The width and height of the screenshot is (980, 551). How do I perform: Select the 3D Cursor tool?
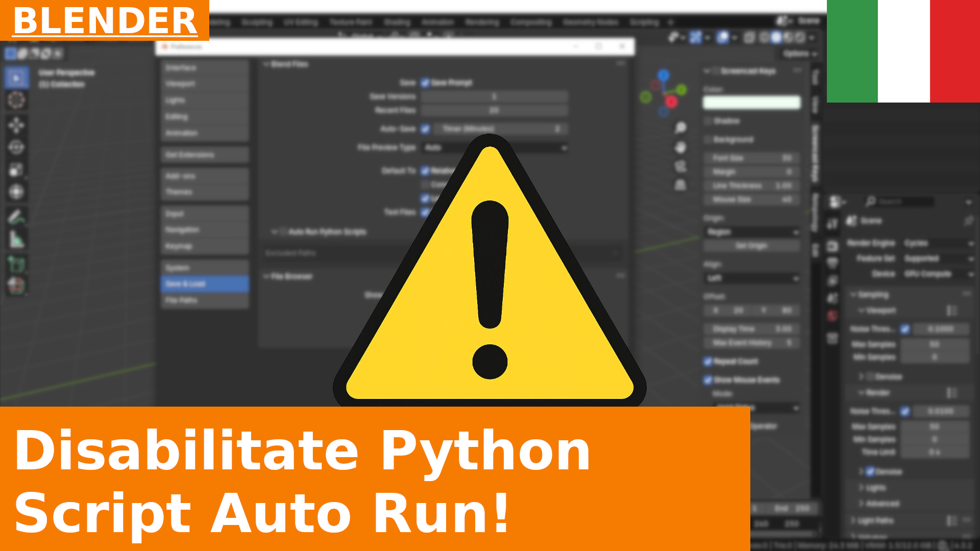click(16, 100)
